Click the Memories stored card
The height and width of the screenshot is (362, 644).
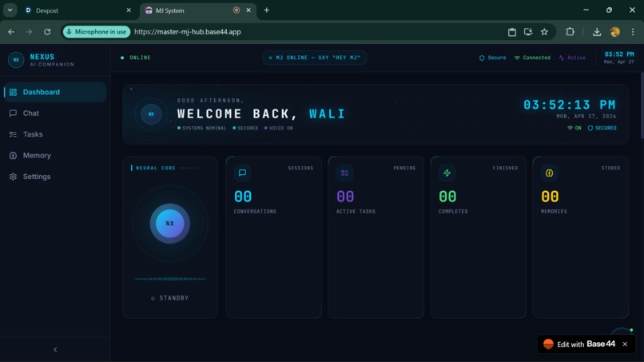[580, 237]
